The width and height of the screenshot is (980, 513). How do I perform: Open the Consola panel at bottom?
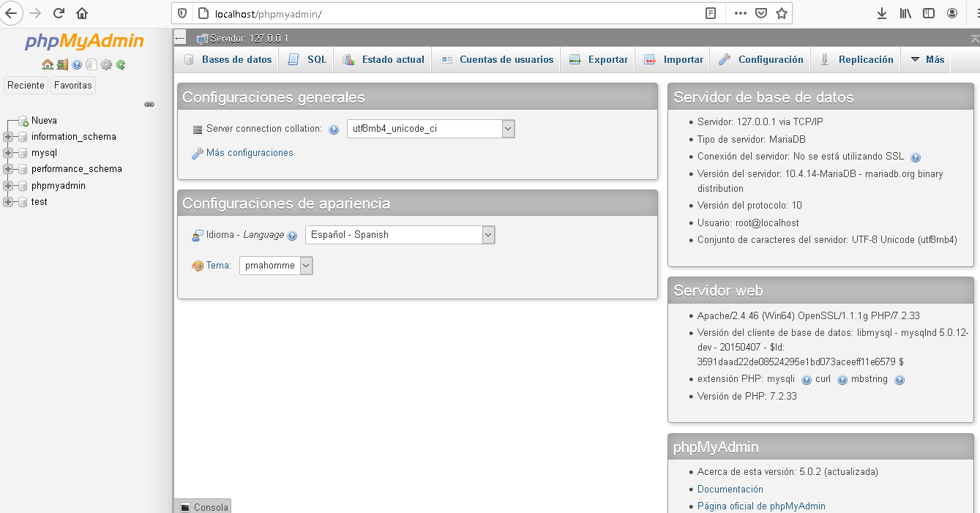coord(203,506)
